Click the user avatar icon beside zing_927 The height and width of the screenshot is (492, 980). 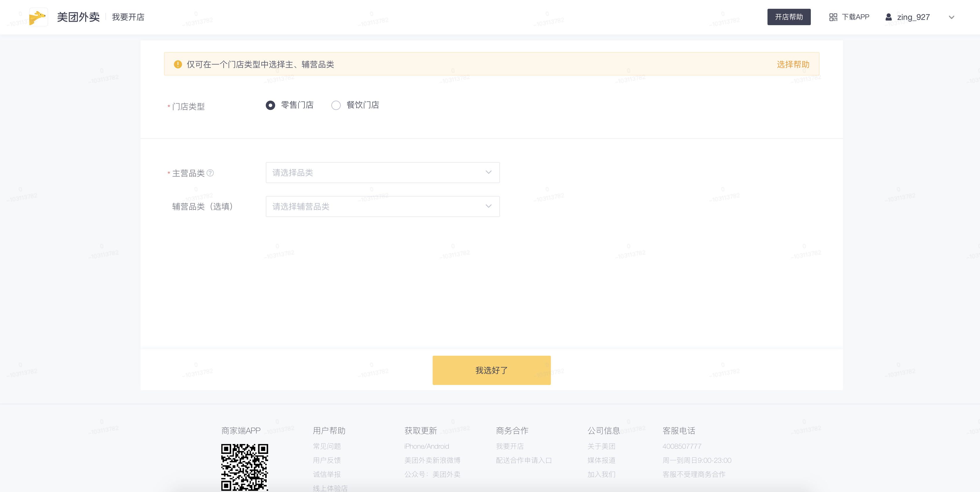[889, 17]
